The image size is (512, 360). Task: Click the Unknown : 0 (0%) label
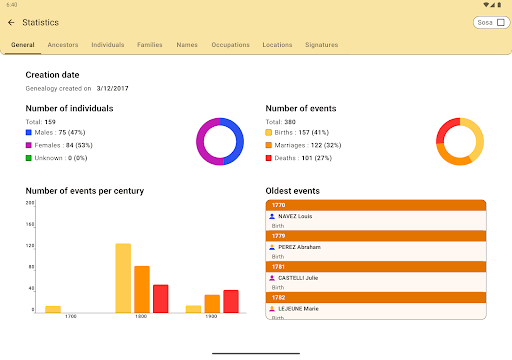pos(61,158)
